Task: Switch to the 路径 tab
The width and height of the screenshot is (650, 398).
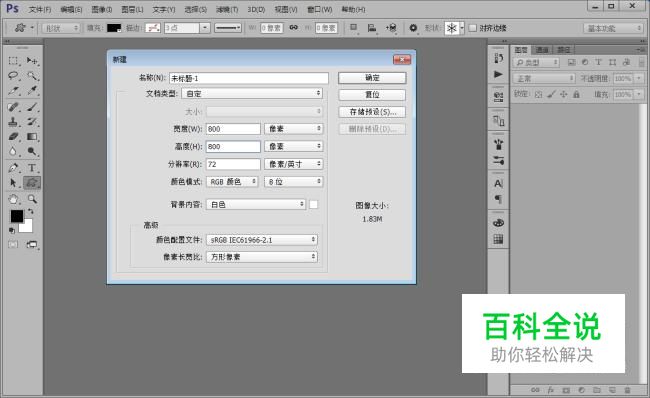Action: click(x=563, y=50)
